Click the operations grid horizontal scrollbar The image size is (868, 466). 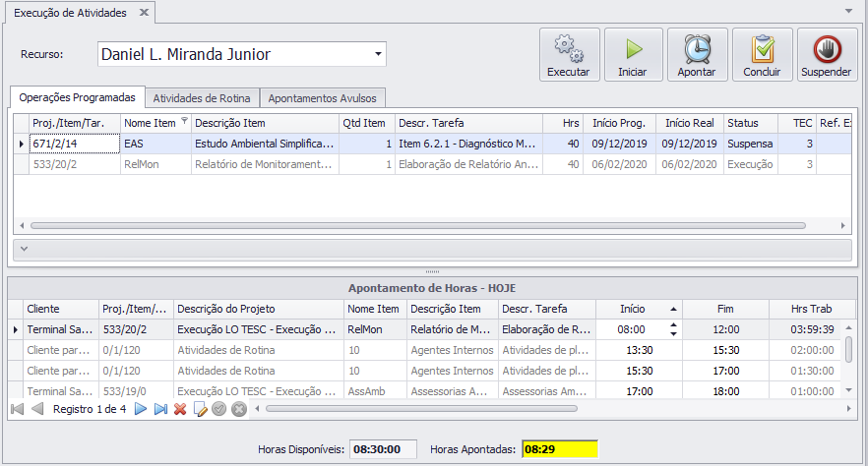click(x=418, y=225)
